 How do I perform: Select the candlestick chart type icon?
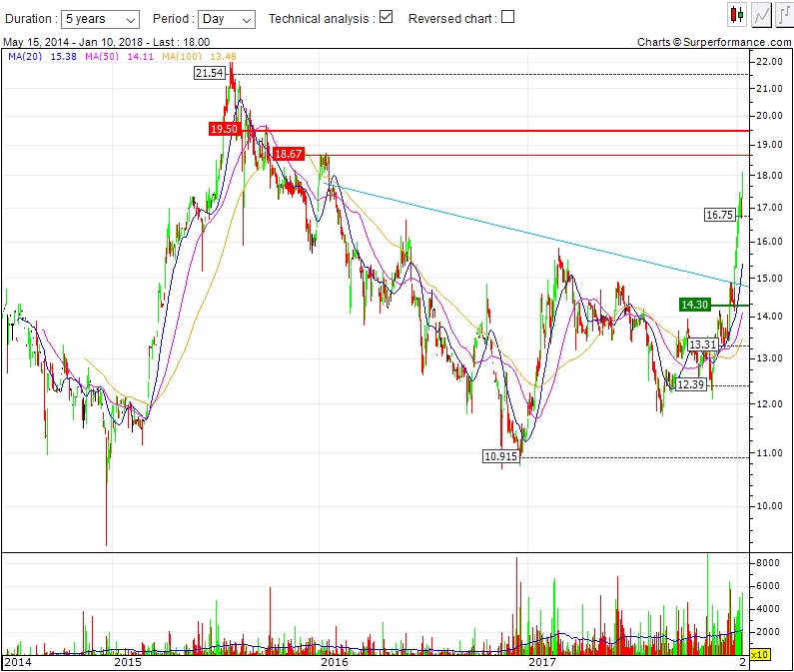pyautogui.click(x=736, y=15)
